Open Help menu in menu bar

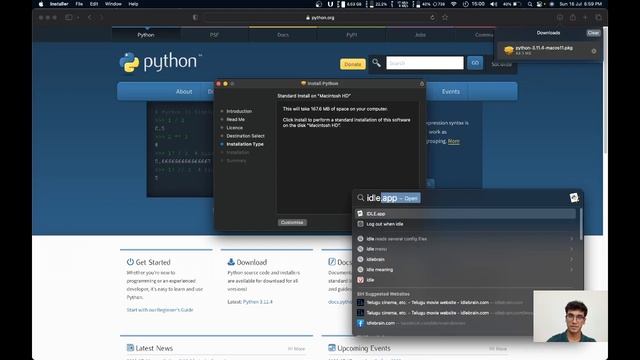[133, 4]
